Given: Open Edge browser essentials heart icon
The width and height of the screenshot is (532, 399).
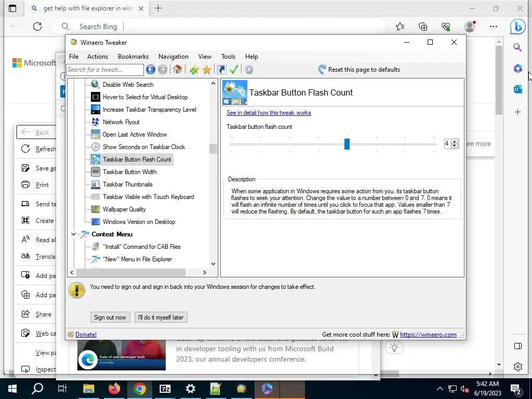Looking at the screenshot, I should (445, 26).
